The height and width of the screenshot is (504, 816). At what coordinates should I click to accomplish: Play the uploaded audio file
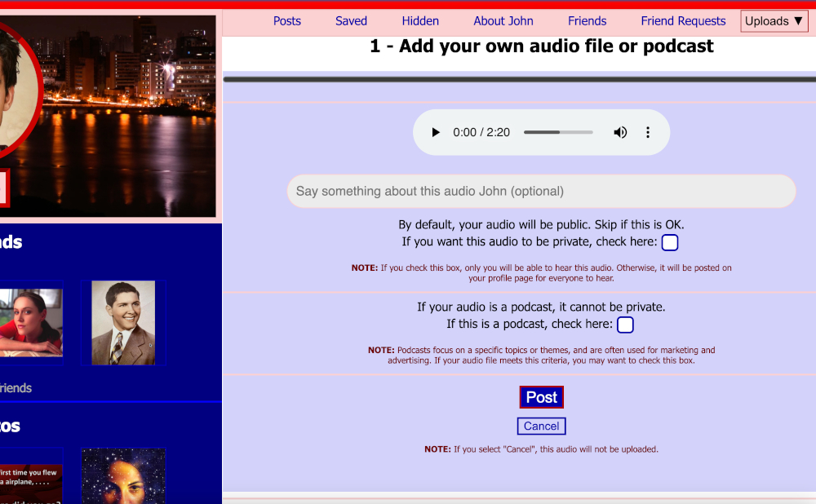435,131
